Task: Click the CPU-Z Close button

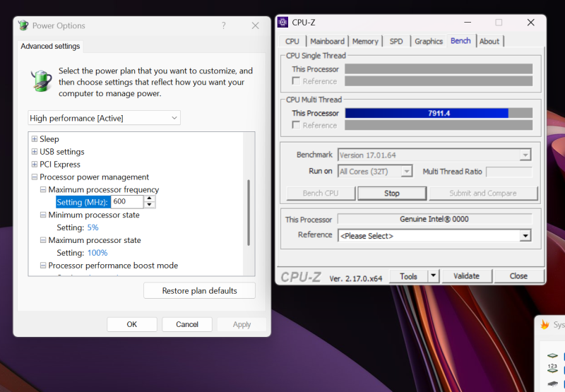Action: pyautogui.click(x=518, y=276)
